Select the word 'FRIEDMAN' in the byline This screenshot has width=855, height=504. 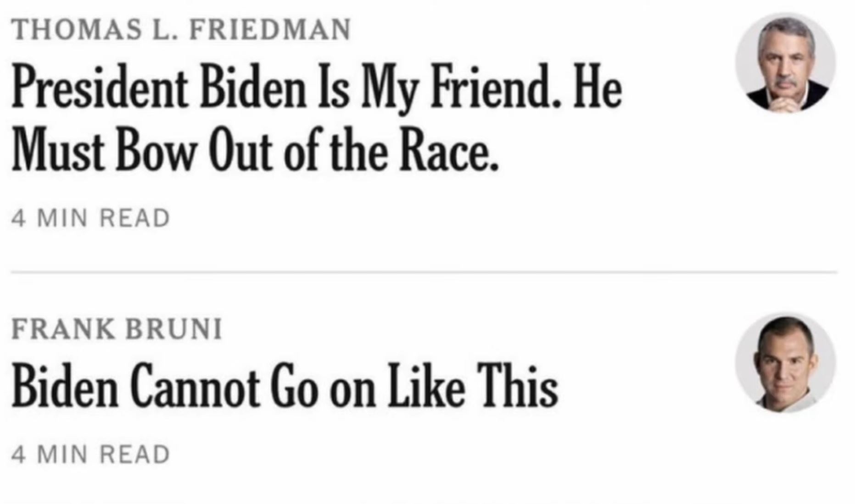(x=270, y=29)
